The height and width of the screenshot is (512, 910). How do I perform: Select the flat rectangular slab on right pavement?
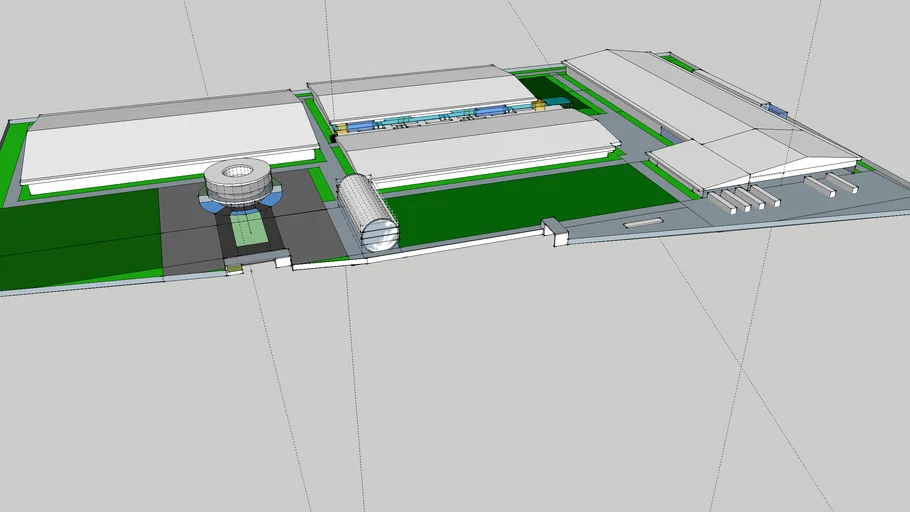(642, 222)
